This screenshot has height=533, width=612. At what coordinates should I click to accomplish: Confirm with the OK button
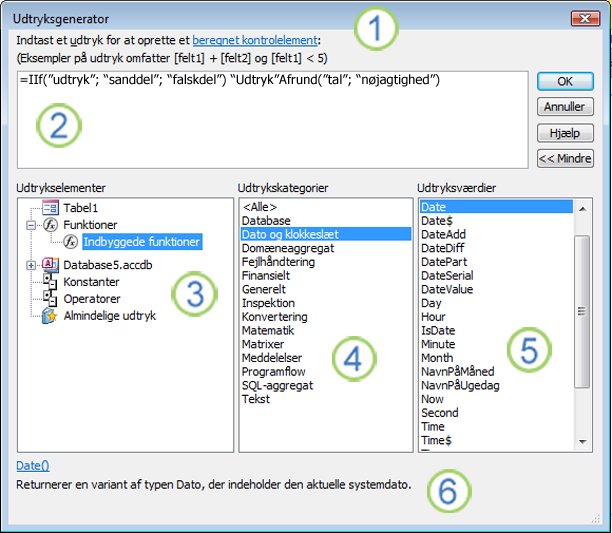pyautogui.click(x=565, y=82)
